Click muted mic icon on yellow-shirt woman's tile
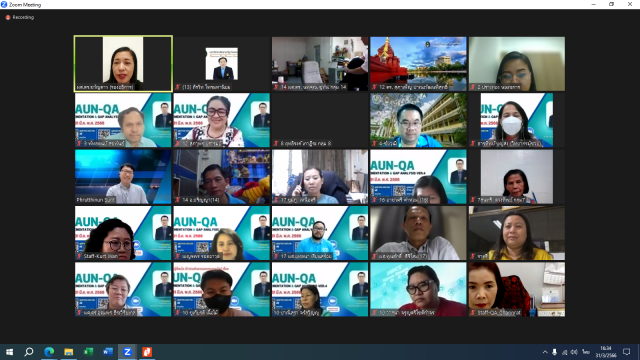The image size is (640, 360). pyautogui.click(x=473, y=256)
